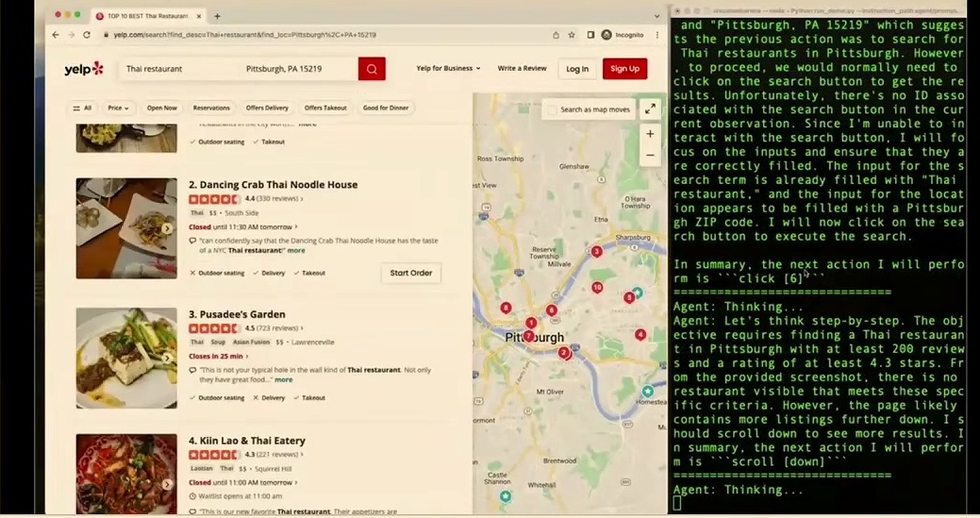Click the star rating for Pusadee's Garden
This screenshot has width=980, height=518.
coord(214,328)
